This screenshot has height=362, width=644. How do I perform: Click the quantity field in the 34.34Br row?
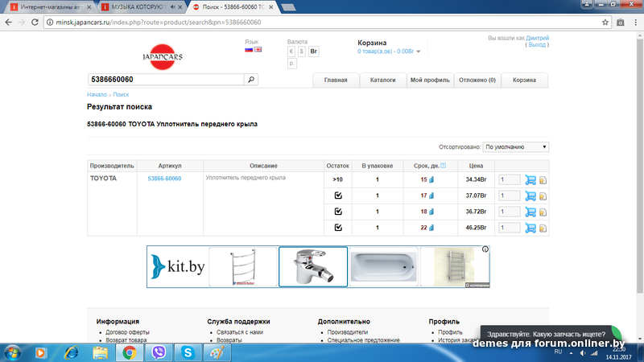click(x=509, y=179)
